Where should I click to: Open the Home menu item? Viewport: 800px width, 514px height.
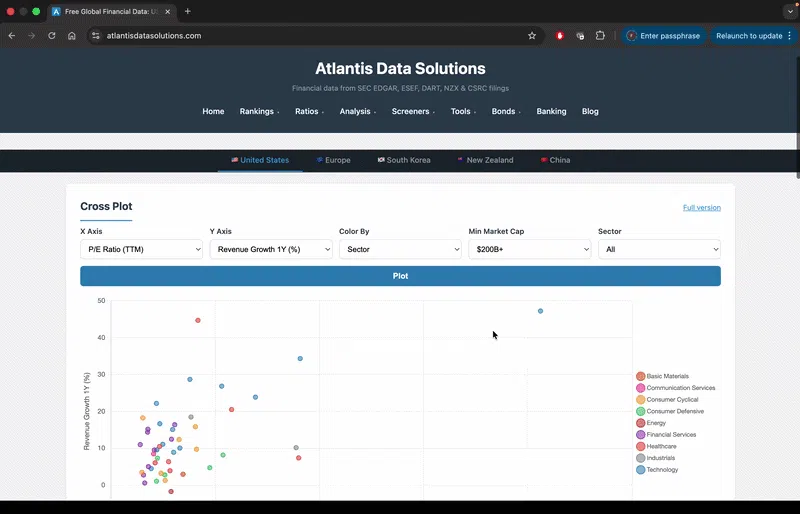pos(213,111)
